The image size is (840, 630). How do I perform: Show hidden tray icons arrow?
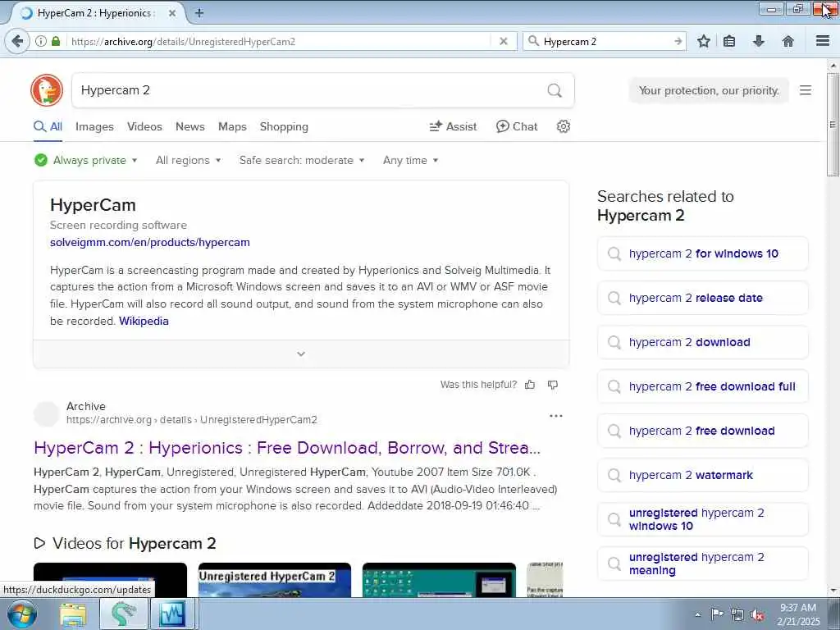(697, 615)
